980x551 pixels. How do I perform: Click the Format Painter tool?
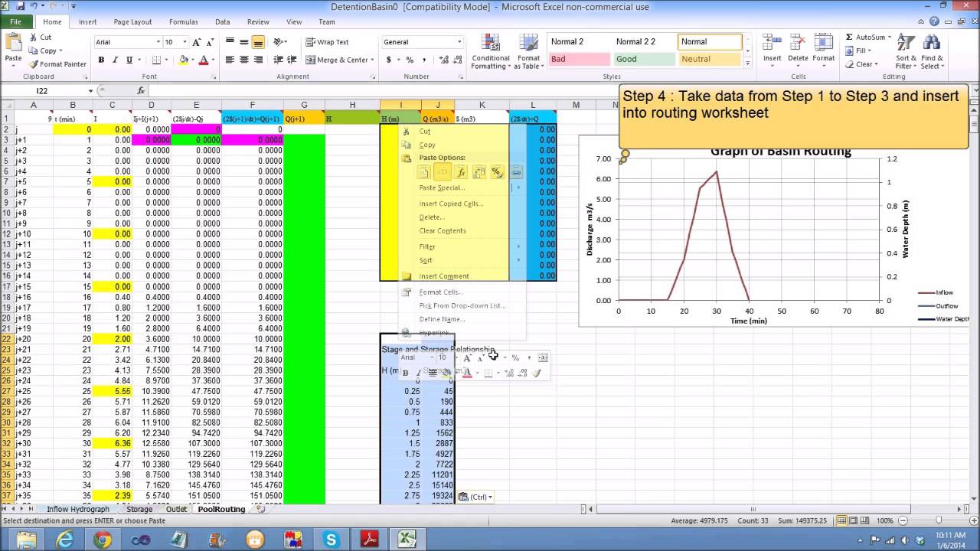pyautogui.click(x=58, y=64)
